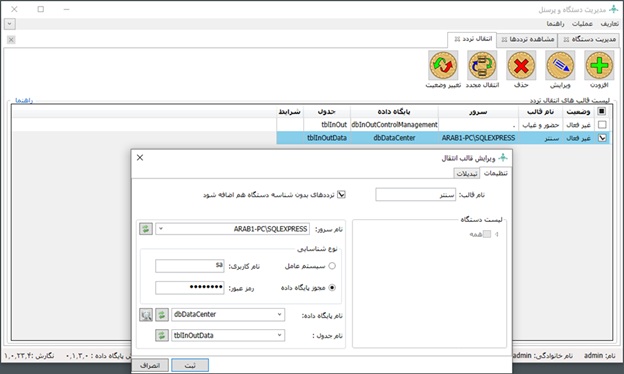
Task: Click the close icon on مدیریت دستگاه tab
Action: pos(566,39)
